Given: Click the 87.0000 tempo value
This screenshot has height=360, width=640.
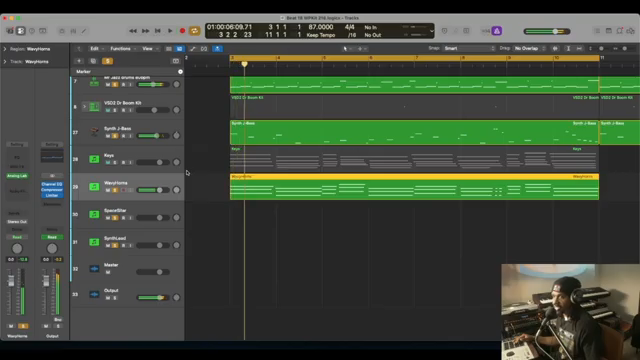Looking at the screenshot, I should 321,27.
